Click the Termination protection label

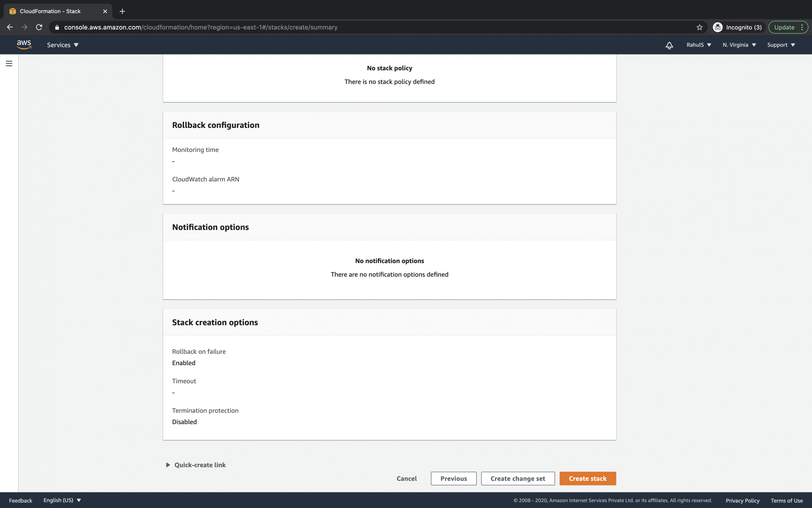[205, 410]
